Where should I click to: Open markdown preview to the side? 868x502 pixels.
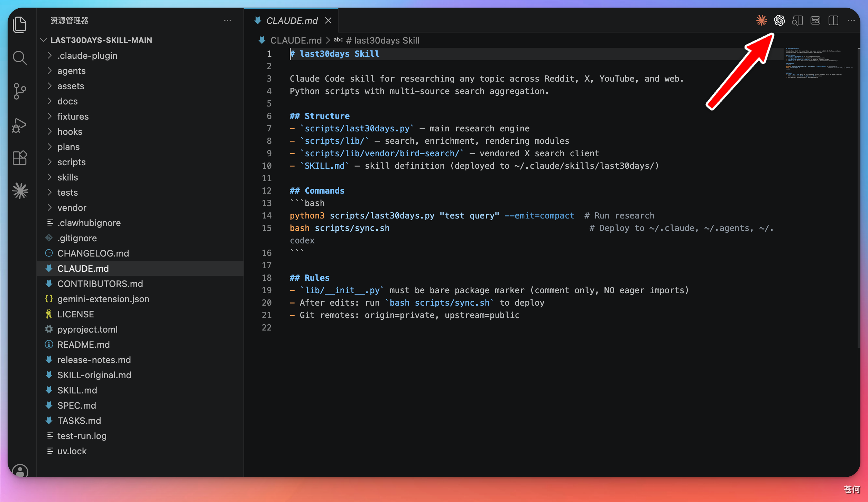coord(797,21)
